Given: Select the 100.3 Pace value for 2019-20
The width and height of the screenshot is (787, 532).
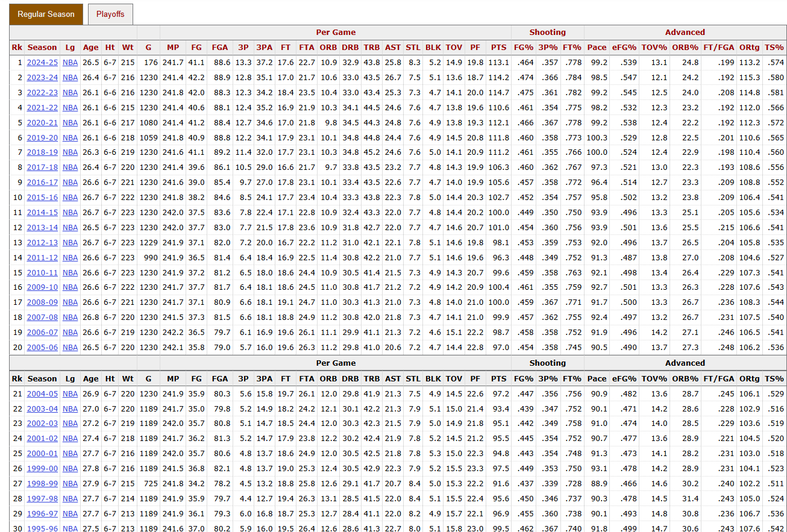Looking at the screenshot, I should pyautogui.click(x=597, y=138).
